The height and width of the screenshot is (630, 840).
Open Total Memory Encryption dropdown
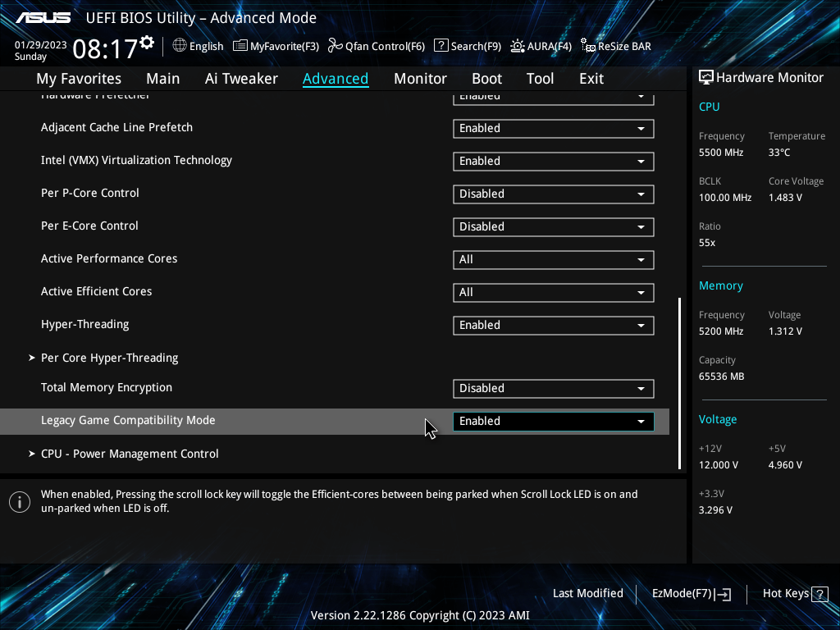click(x=554, y=388)
